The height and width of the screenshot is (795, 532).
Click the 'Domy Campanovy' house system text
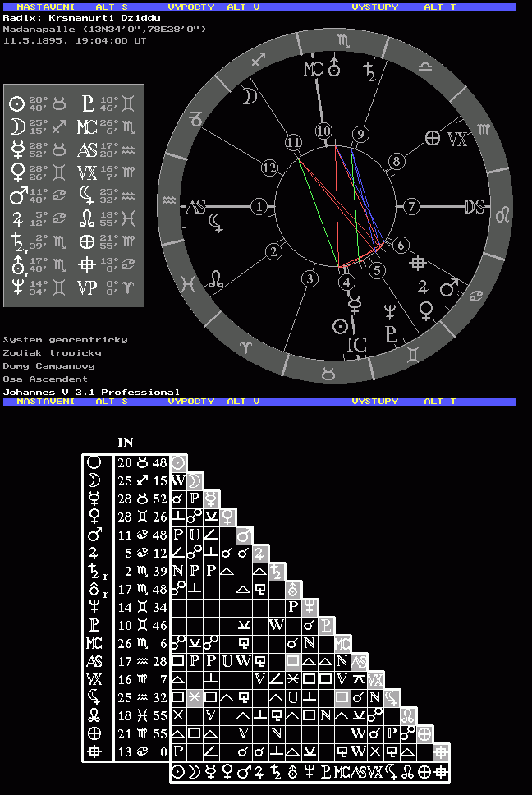(48, 366)
